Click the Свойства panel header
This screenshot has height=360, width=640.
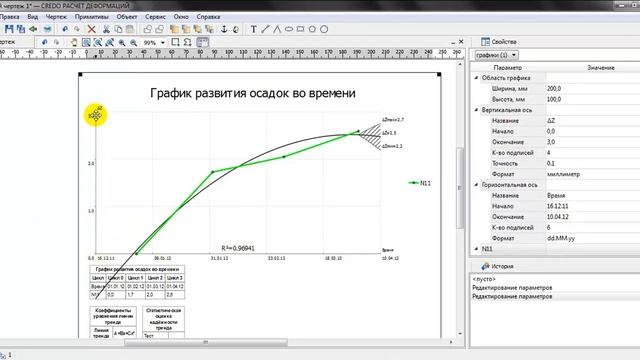(x=504, y=42)
